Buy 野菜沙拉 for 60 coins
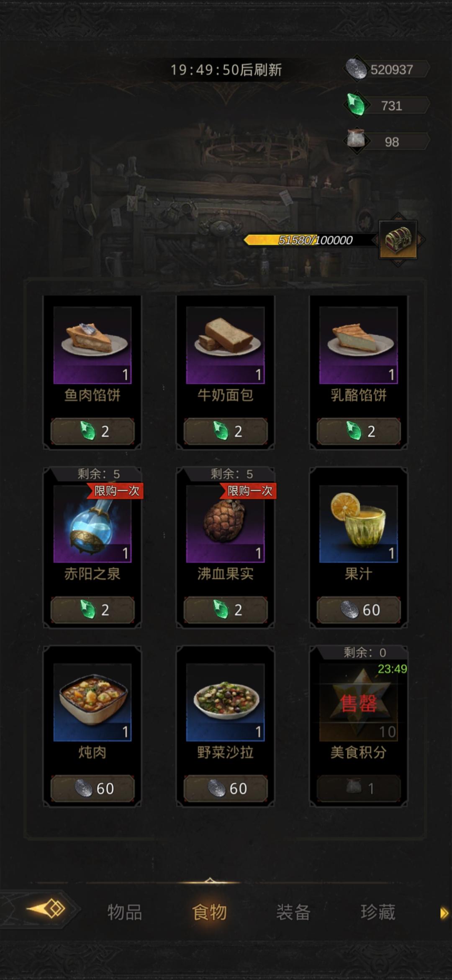This screenshot has width=452, height=980. 226,788
